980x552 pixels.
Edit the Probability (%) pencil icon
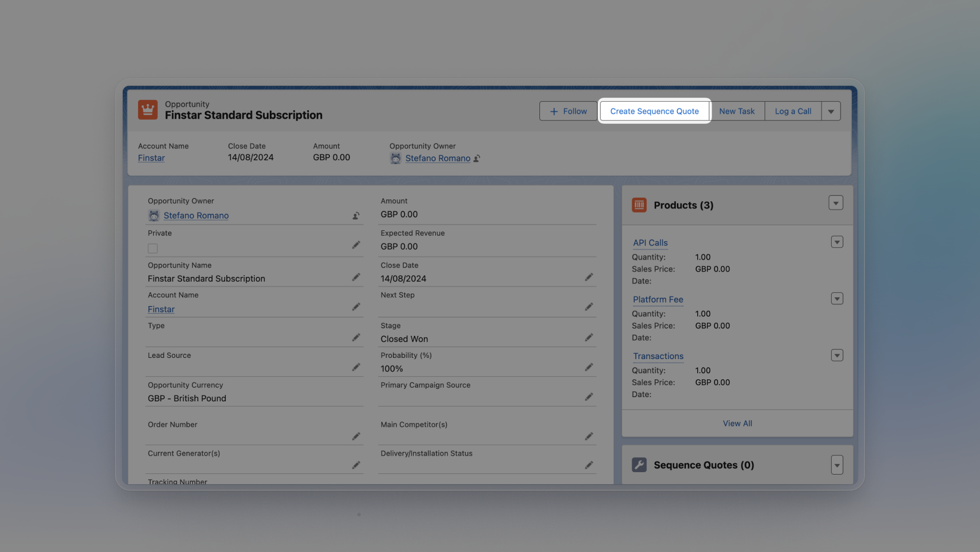tap(589, 367)
